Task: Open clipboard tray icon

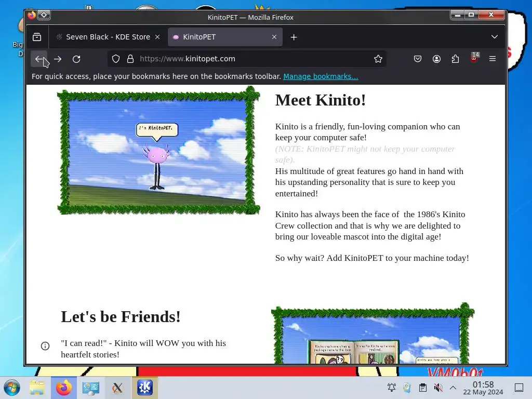Action: pos(423,388)
